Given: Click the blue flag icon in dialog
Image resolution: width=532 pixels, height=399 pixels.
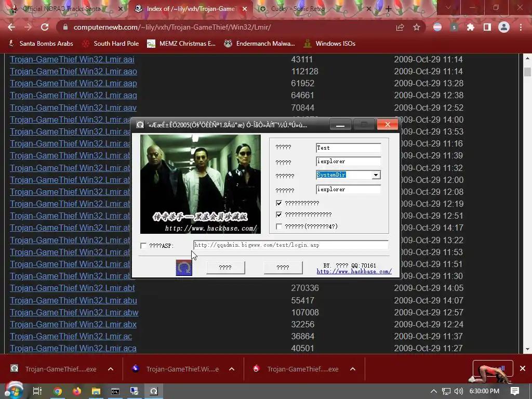Looking at the screenshot, I should [184, 268].
